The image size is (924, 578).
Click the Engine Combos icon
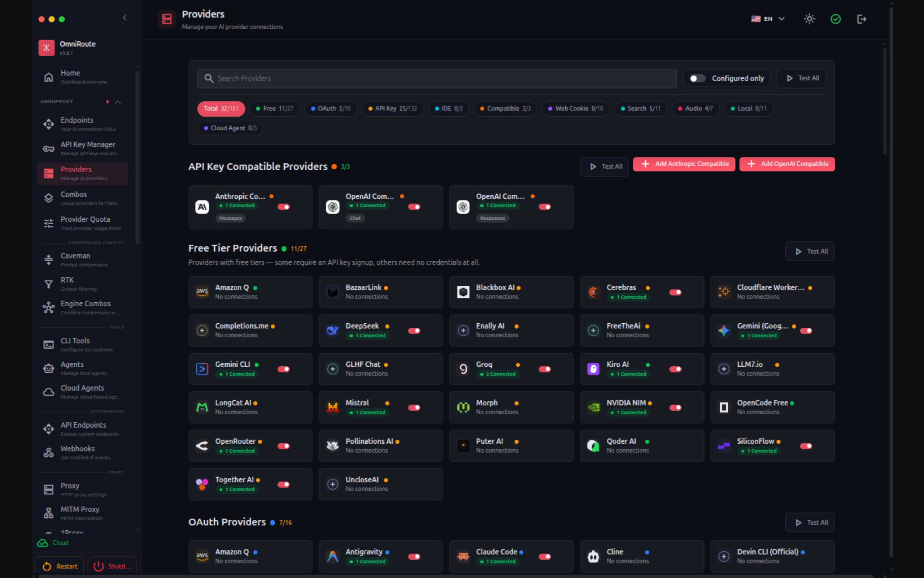pos(48,307)
